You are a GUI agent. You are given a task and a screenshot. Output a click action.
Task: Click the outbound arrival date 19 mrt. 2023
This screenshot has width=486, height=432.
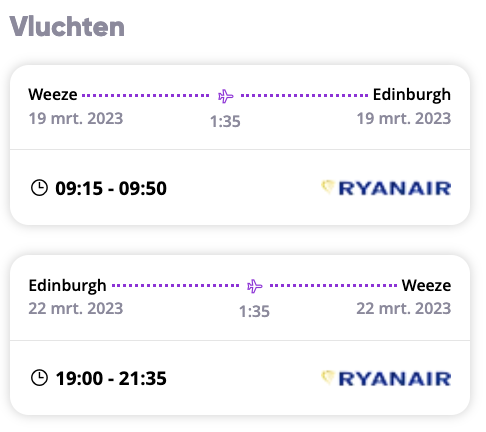click(x=404, y=118)
